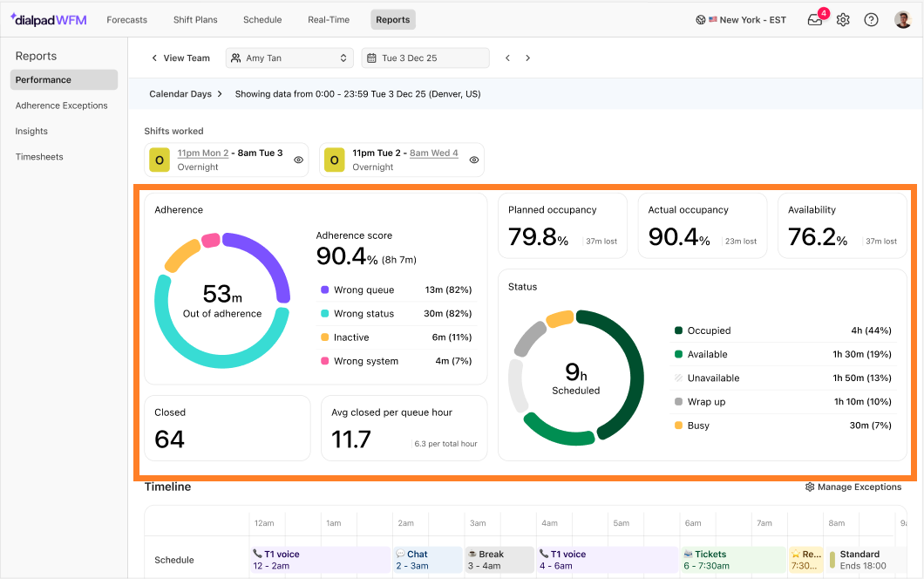Click the 9h Scheduled status donut chart
Image resolution: width=924 pixels, height=579 pixels.
[575, 378]
